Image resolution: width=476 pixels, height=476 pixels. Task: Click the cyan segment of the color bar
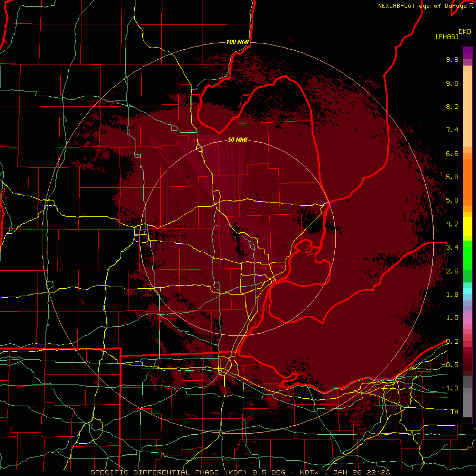[x=467, y=291]
